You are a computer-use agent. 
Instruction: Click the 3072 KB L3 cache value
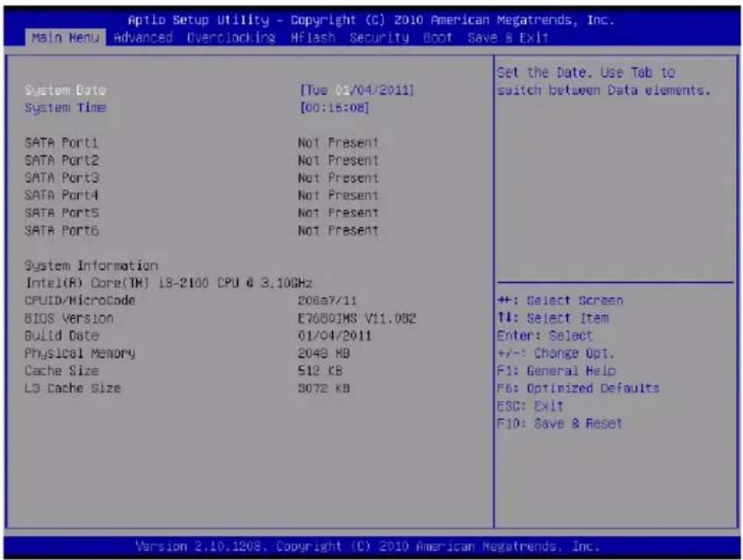pyautogui.click(x=324, y=389)
